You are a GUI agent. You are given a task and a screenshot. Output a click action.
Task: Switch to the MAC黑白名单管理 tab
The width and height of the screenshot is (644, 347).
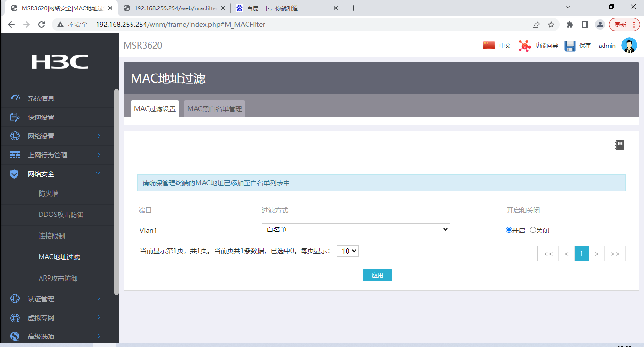coord(215,109)
